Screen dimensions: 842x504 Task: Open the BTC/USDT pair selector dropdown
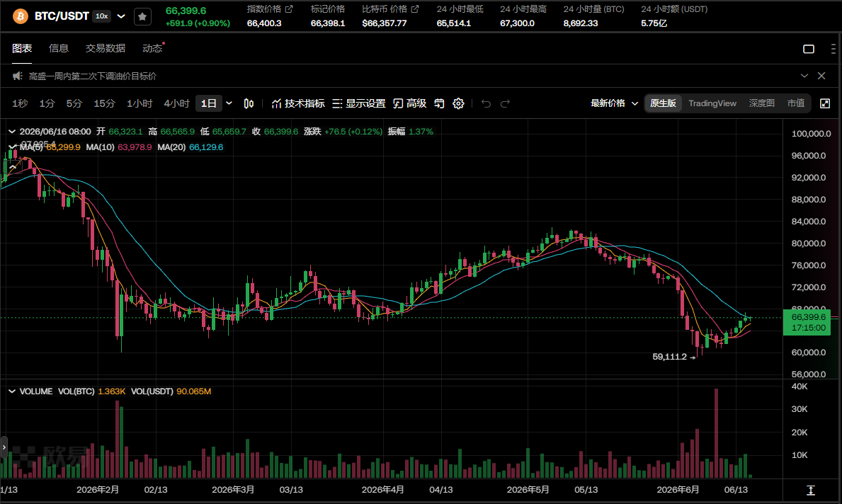click(121, 16)
